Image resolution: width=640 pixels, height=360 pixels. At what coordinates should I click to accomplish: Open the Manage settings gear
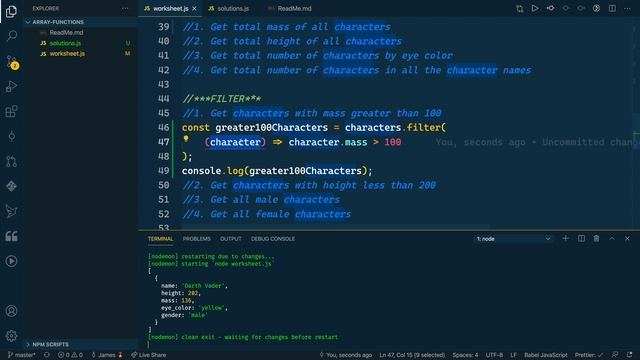[x=11, y=336]
